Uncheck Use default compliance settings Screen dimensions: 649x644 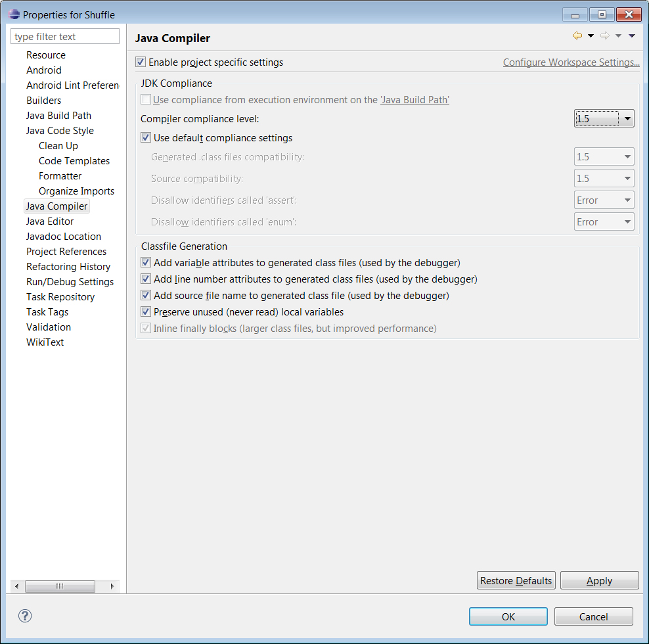coord(145,138)
